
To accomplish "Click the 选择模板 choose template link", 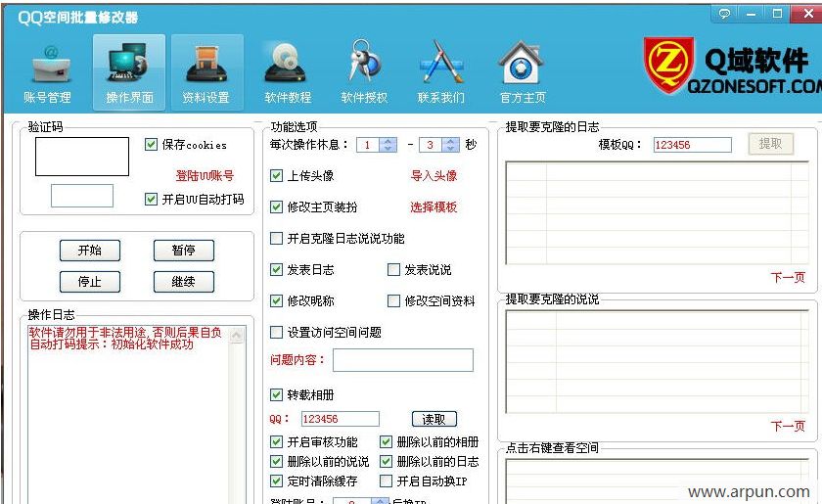I will point(433,207).
